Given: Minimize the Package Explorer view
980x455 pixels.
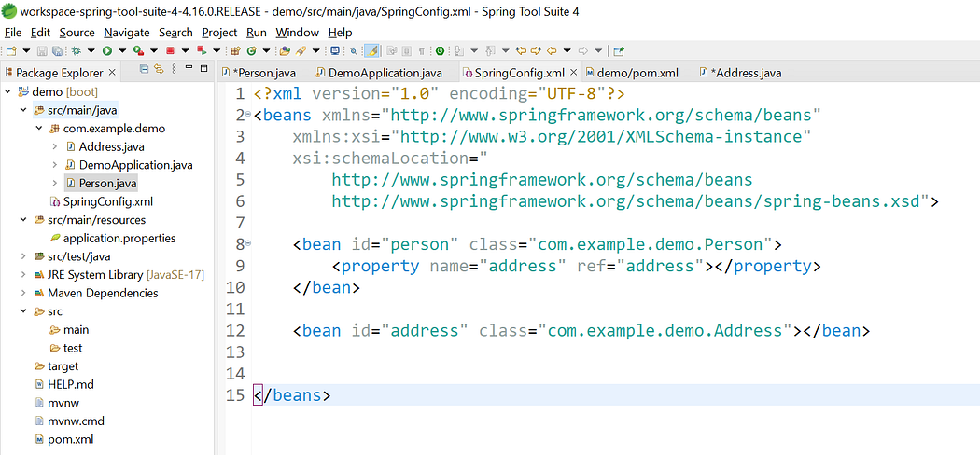Looking at the screenshot, I should click(189, 69).
